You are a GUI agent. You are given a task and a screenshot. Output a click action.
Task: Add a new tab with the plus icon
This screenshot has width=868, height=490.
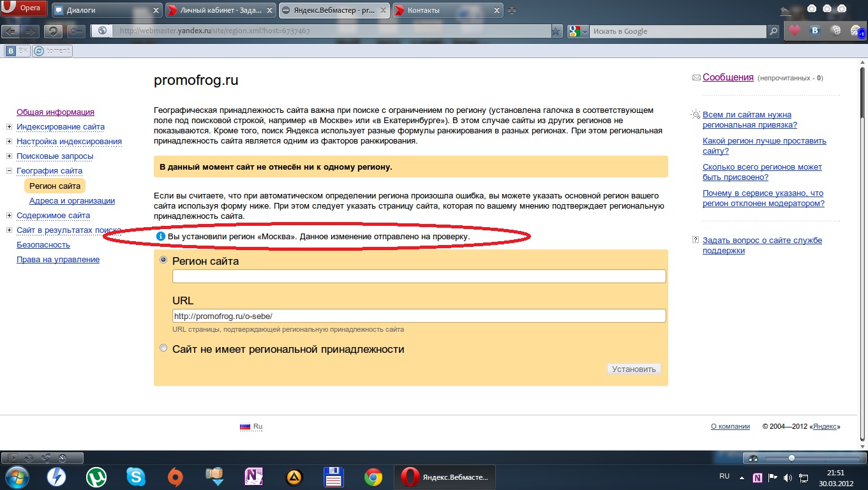click(511, 10)
